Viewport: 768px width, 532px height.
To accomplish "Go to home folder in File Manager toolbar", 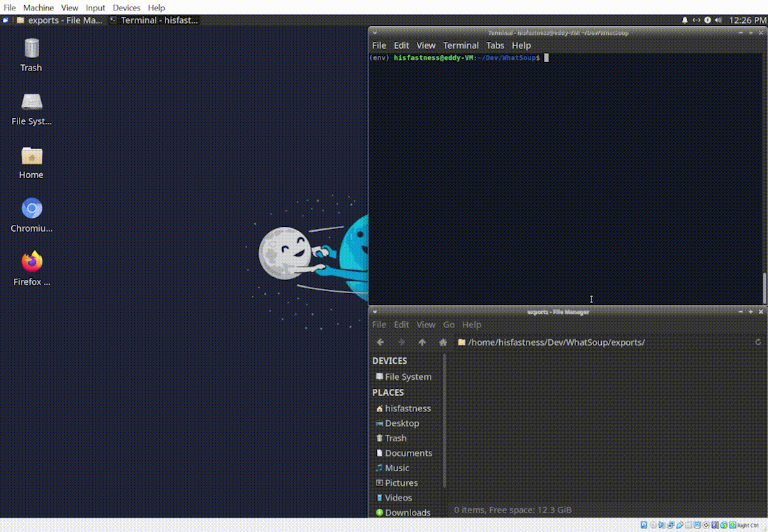I will pyautogui.click(x=443, y=342).
